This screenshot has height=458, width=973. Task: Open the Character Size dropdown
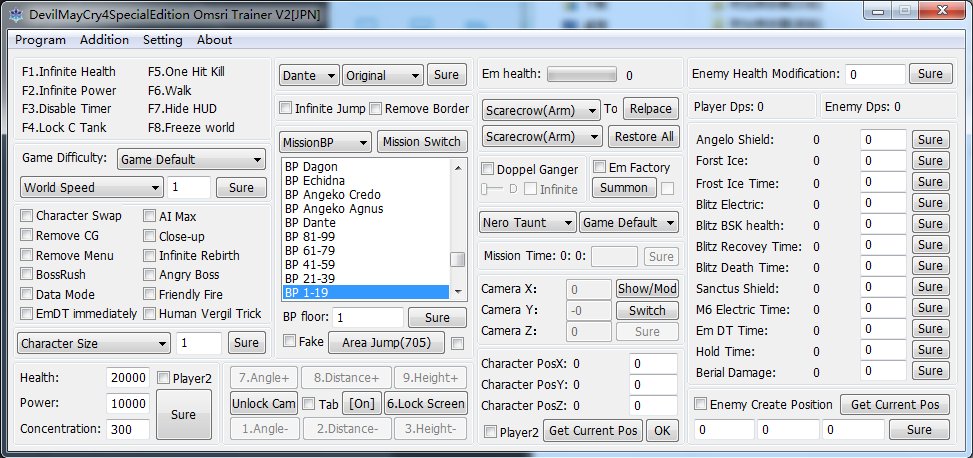tap(95, 343)
